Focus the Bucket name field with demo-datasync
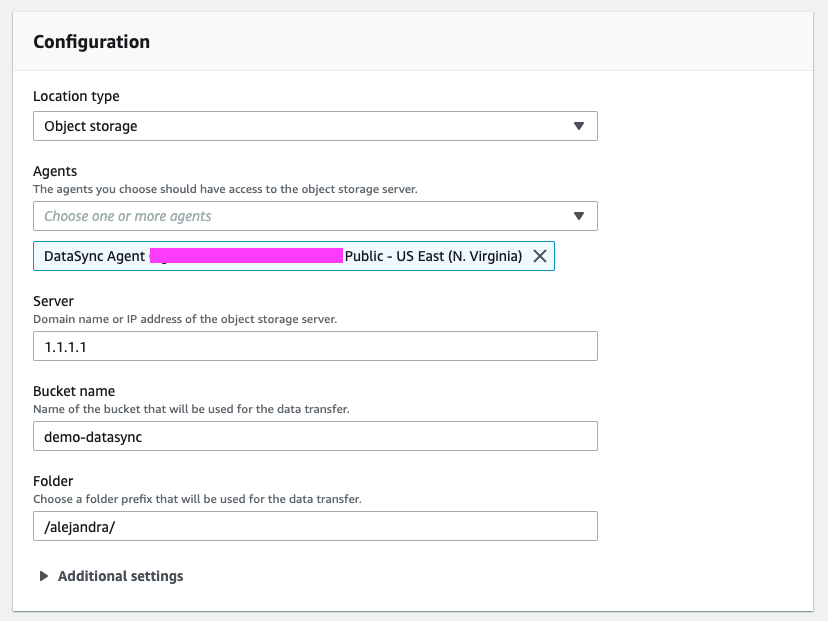This screenshot has width=828, height=621. point(315,436)
